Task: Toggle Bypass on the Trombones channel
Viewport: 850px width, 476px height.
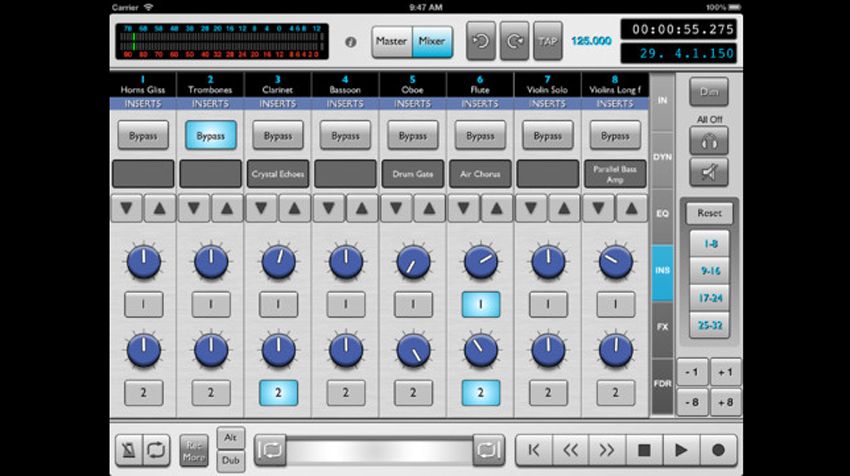Action: coord(210,136)
